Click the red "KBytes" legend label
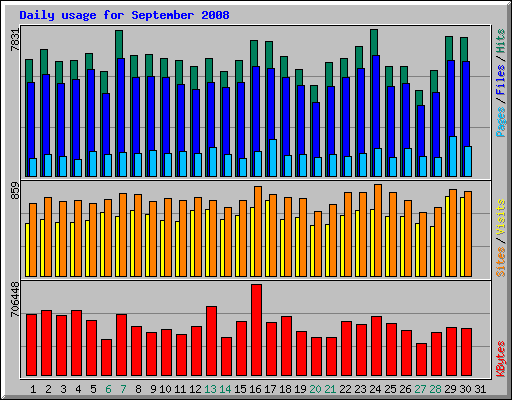 (x=501, y=359)
